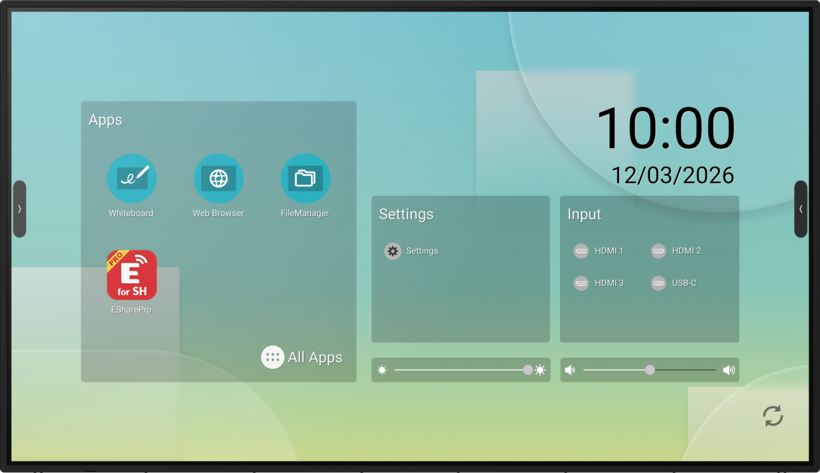Click the Settings panel heading
Viewport: 820px width, 473px height.
(406, 215)
